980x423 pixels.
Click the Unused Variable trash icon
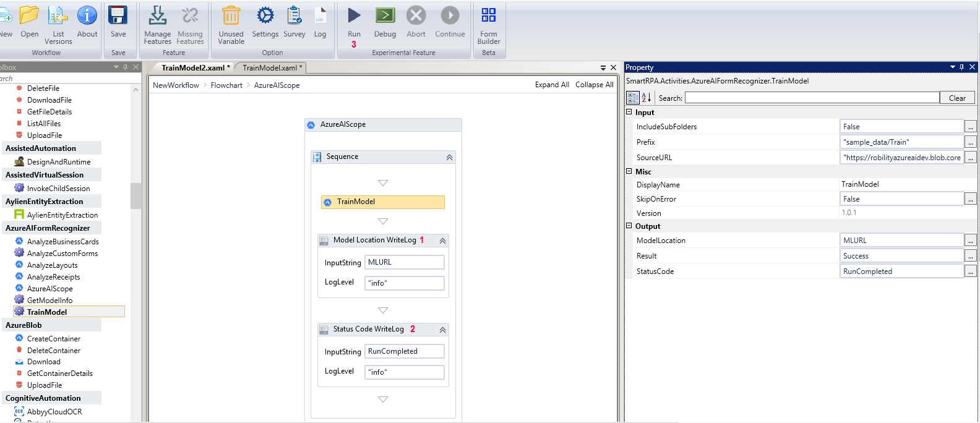pyautogui.click(x=231, y=15)
